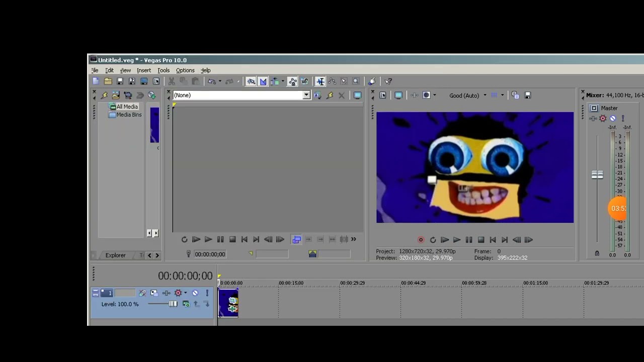Click Record button in Video Preview
The height and width of the screenshot is (362, 644).
(421, 240)
